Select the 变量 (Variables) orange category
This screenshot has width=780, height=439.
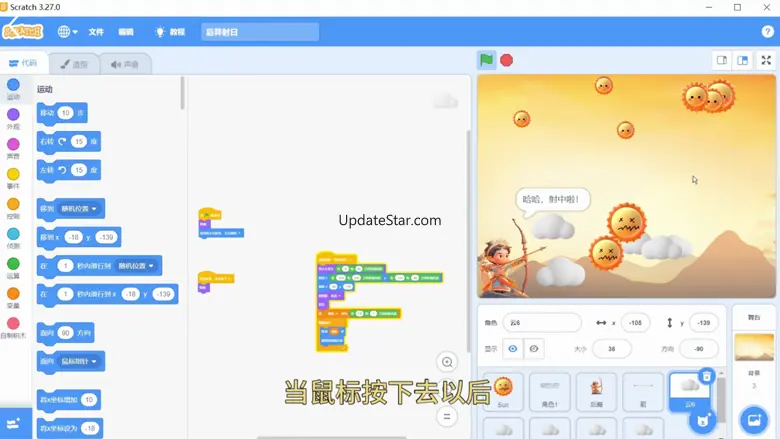[13, 298]
